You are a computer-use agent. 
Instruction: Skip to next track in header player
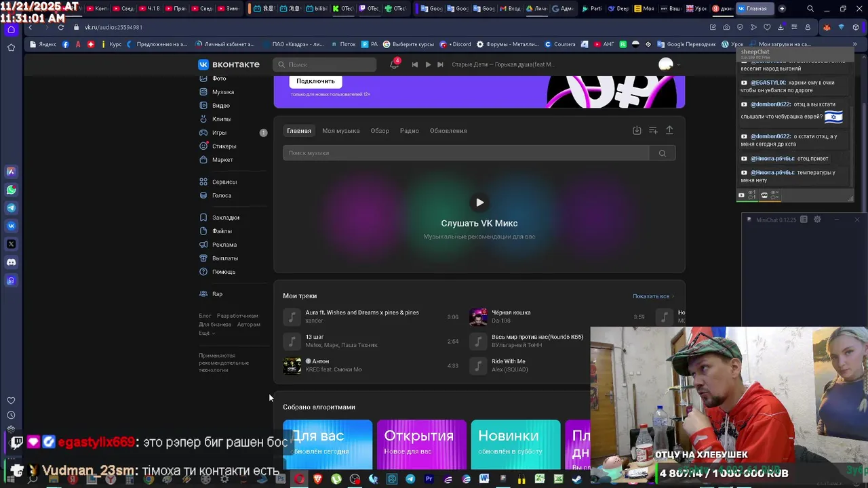point(440,64)
